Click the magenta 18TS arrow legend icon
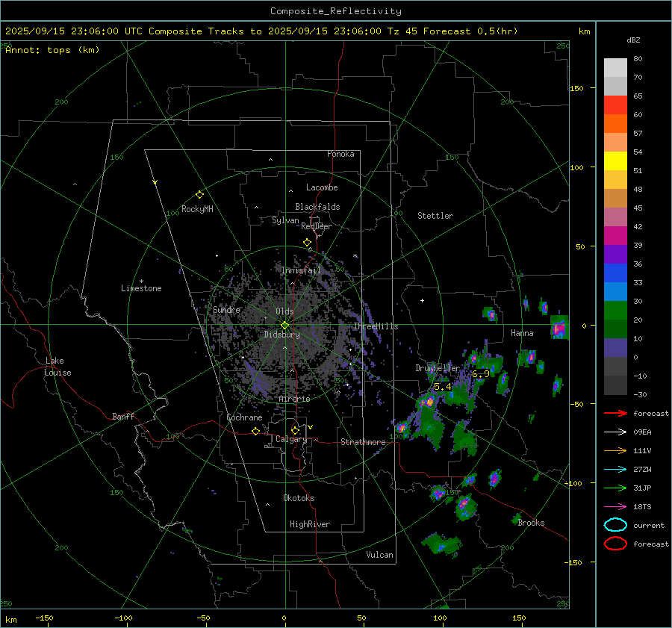 [615, 507]
